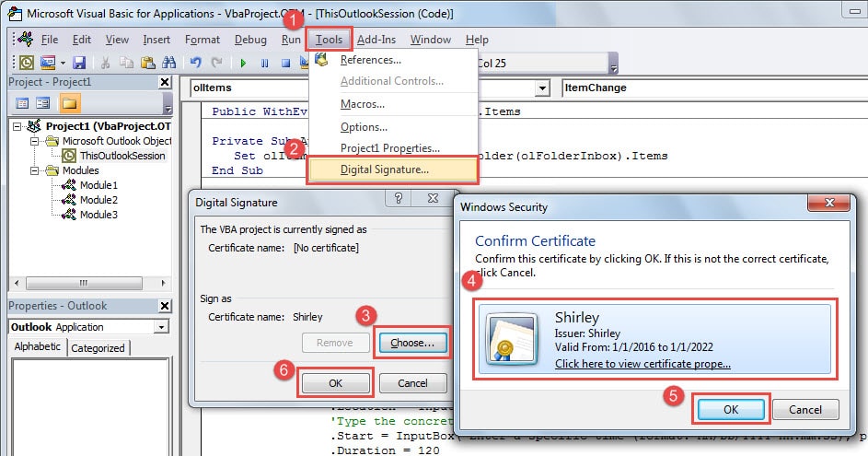
Task: Toggle Folders icon in Project panel
Action: click(69, 103)
